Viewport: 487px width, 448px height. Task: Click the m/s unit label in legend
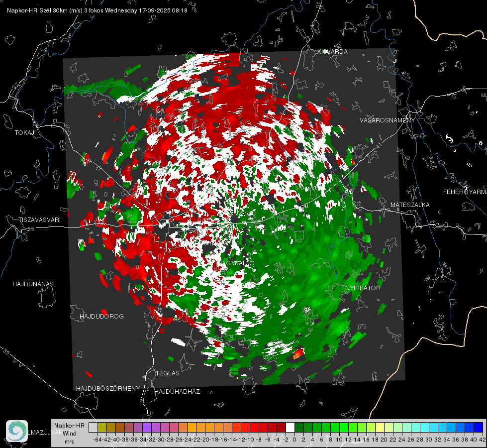[69, 442]
